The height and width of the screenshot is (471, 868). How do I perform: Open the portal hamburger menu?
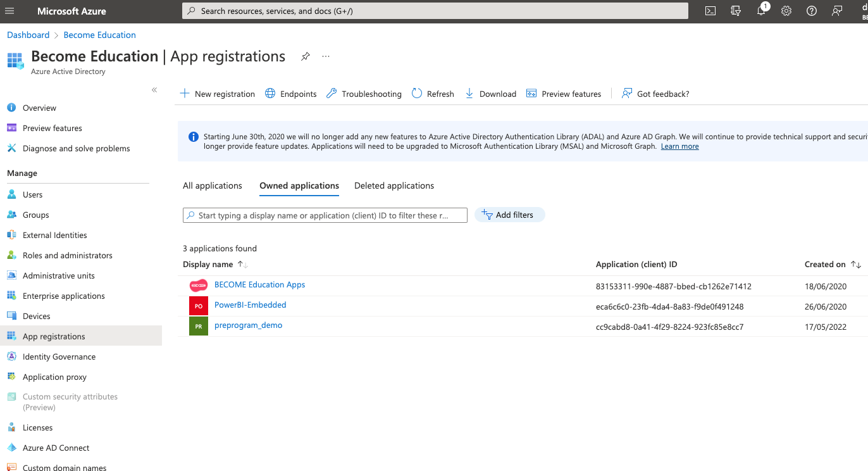point(9,11)
